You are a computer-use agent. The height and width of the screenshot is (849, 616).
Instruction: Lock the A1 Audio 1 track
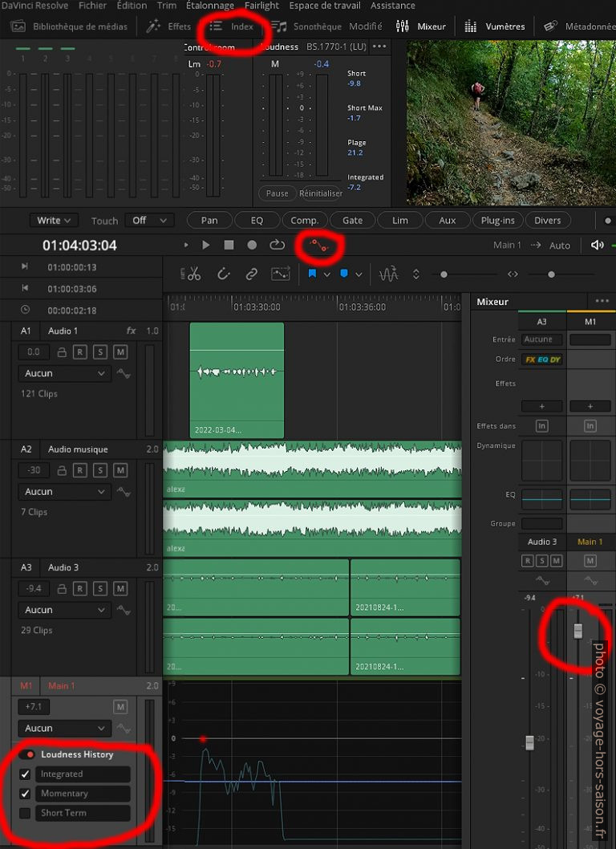(x=62, y=352)
